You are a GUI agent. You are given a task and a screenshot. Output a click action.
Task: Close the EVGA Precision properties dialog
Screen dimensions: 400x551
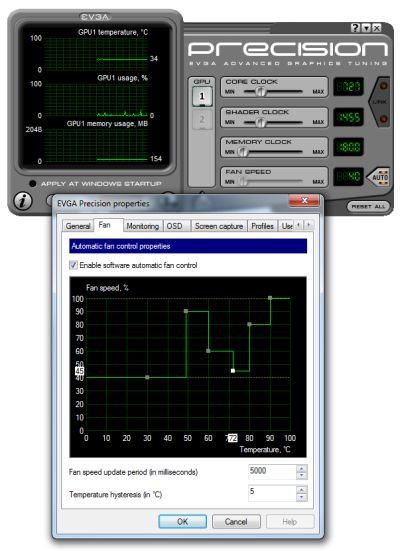pyautogui.click(x=304, y=201)
